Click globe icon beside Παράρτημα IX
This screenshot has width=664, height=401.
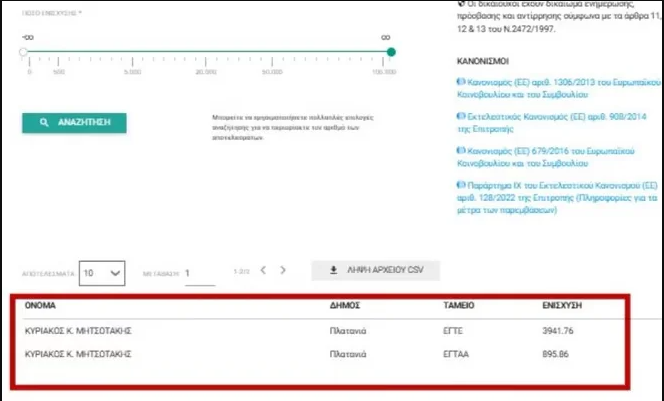tap(460, 186)
